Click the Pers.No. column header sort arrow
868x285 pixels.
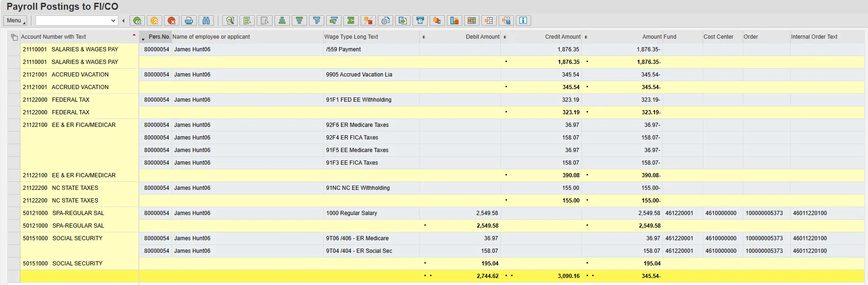(x=143, y=39)
